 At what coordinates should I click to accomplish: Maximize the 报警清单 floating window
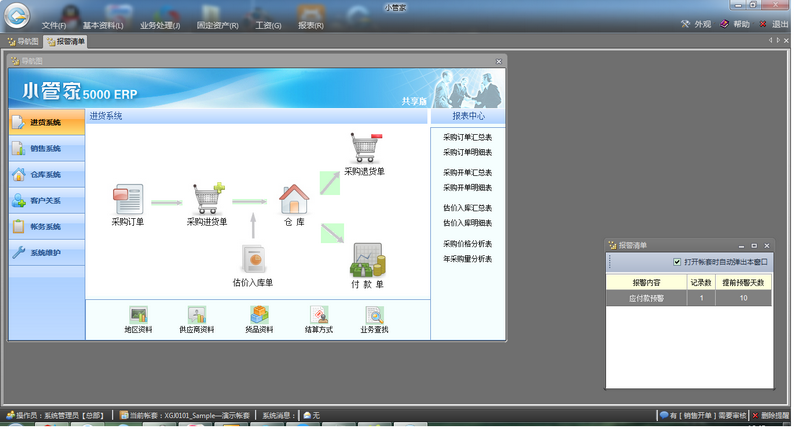click(754, 246)
